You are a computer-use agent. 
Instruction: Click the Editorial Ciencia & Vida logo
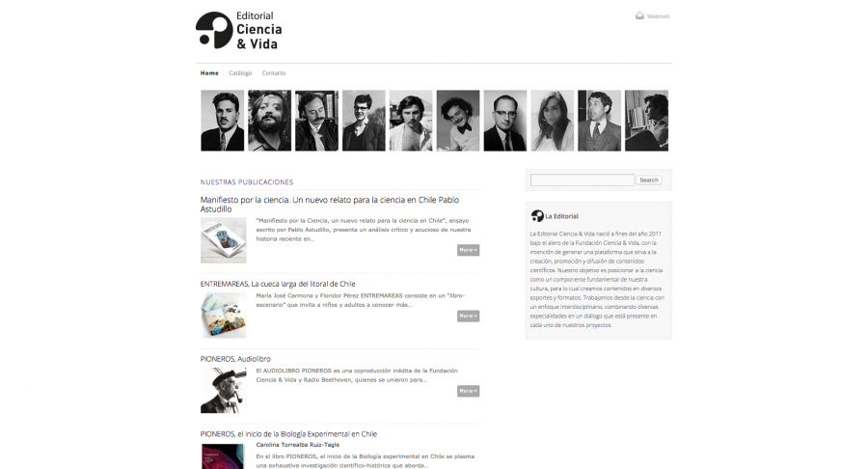coord(238,31)
